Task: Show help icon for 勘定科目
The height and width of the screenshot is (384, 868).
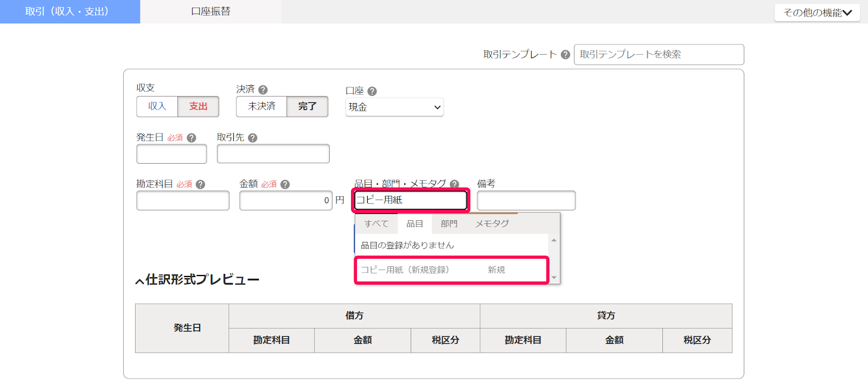Action: click(201, 184)
